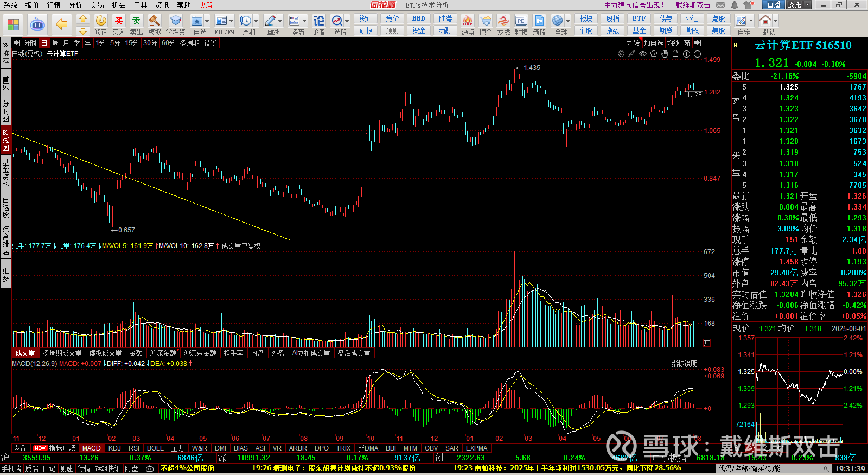This screenshot has width=868, height=475.
Task: Click the 加自选 add-to-watchlist button
Action: pos(653,43)
